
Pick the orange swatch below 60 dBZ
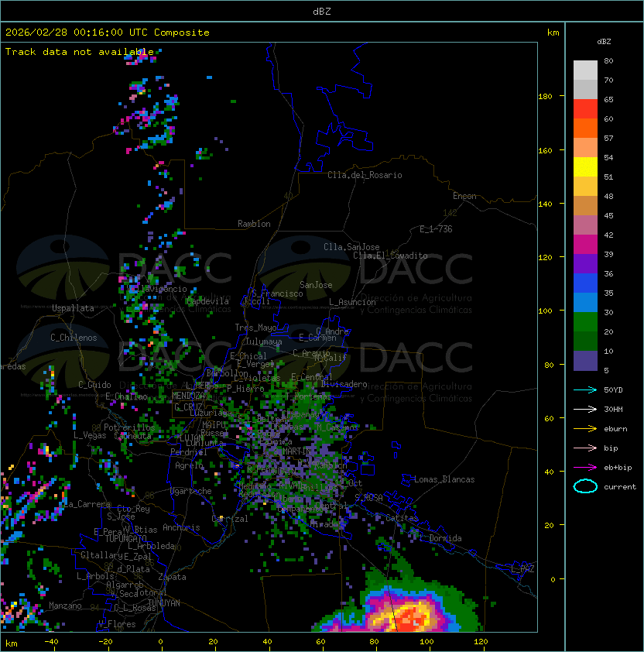(585, 128)
